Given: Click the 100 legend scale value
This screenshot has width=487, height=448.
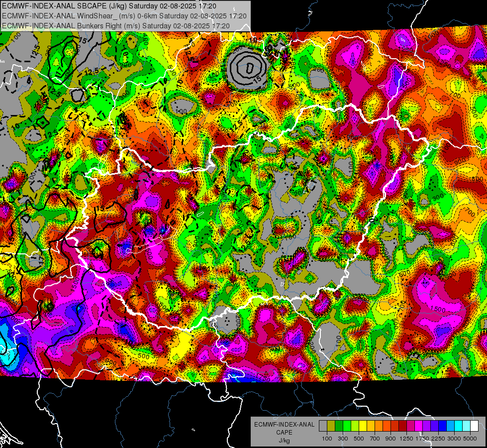Looking at the screenshot, I should 327,439.
